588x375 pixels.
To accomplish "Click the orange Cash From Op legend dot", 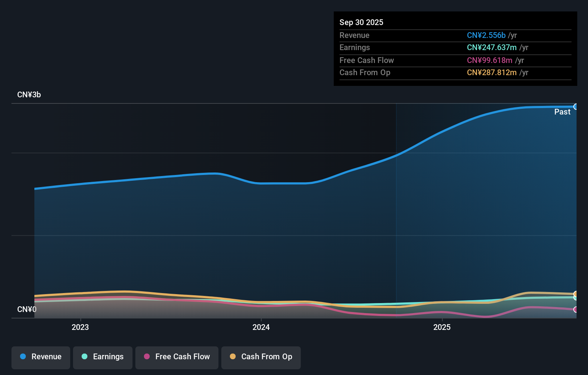I will (x=233, y=356).
